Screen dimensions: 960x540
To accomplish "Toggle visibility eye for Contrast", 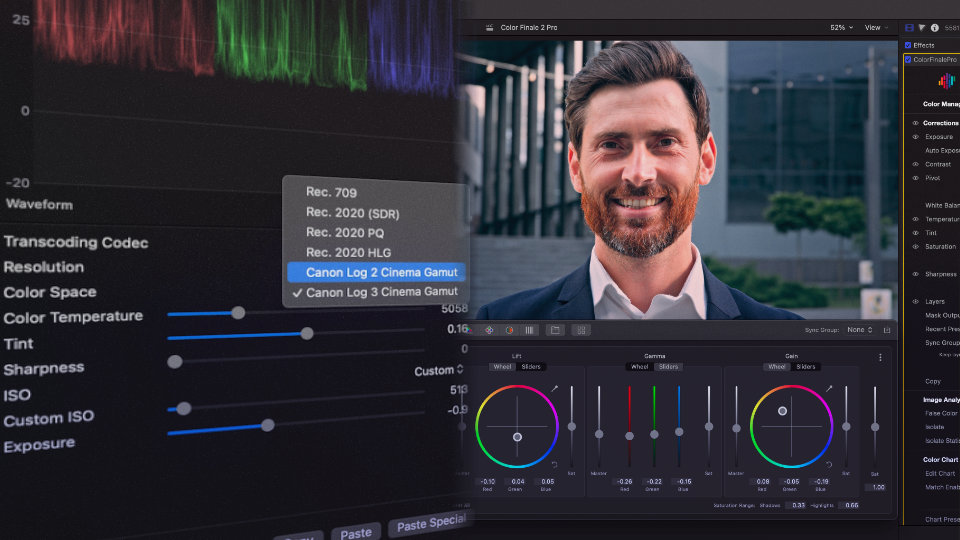I will point(915,164).
